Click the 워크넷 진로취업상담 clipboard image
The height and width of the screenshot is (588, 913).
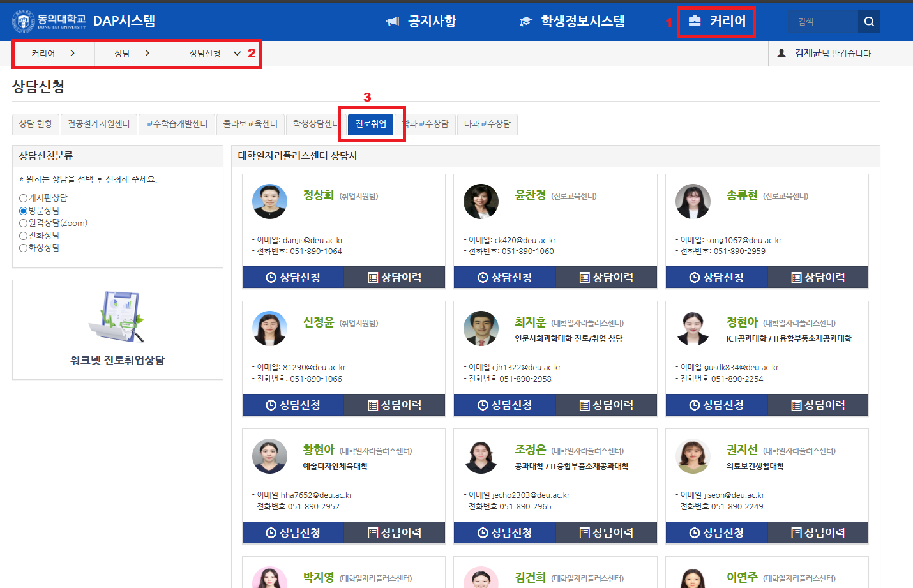point(117,317)
